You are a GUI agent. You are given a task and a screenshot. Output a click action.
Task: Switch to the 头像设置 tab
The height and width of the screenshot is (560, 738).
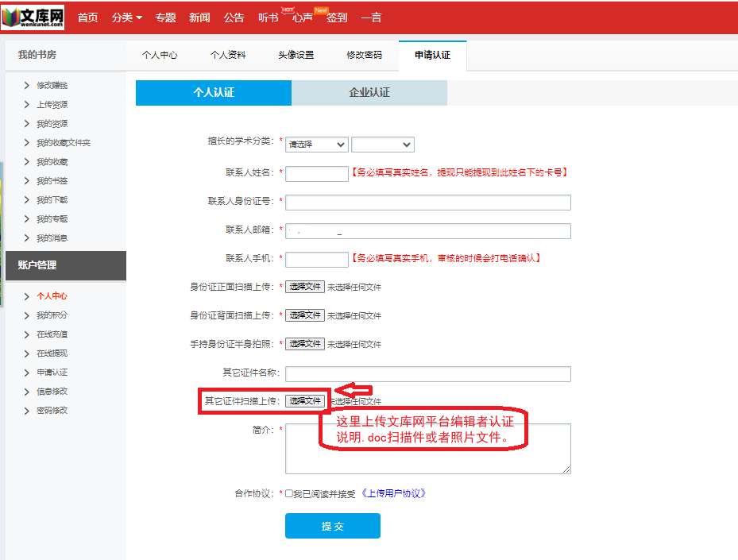point(296,55)
